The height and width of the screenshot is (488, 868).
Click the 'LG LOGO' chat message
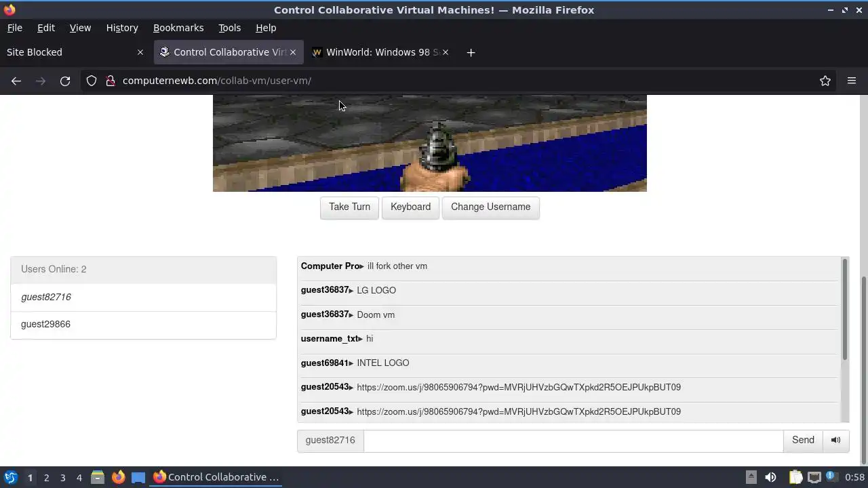(x=376, y=290)
